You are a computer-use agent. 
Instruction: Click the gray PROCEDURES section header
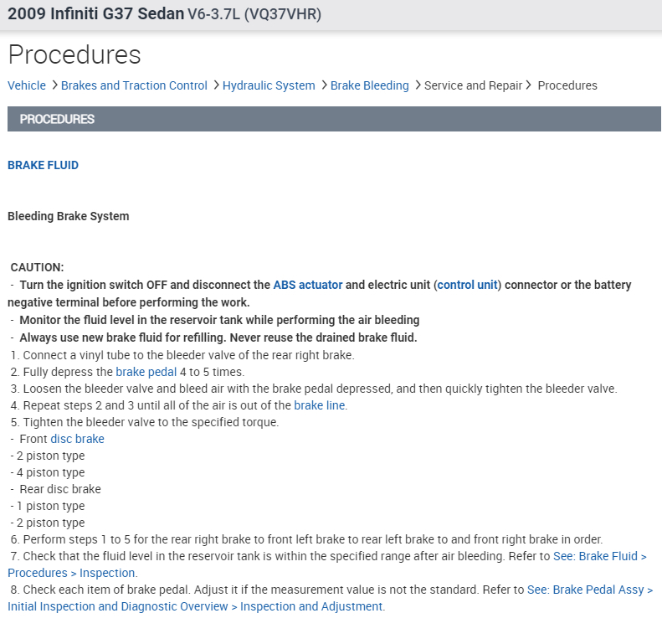click(334, 119)
